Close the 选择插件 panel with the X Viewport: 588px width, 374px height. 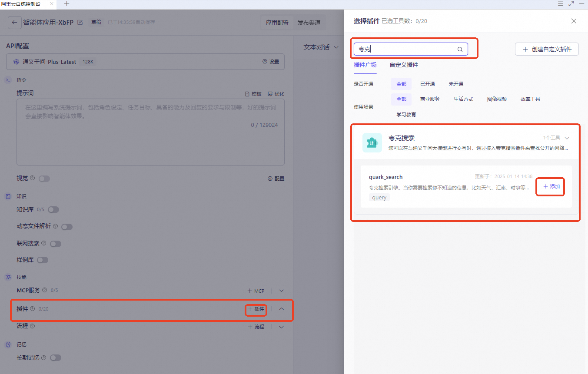pyautogui.click(x=574, y=21)
